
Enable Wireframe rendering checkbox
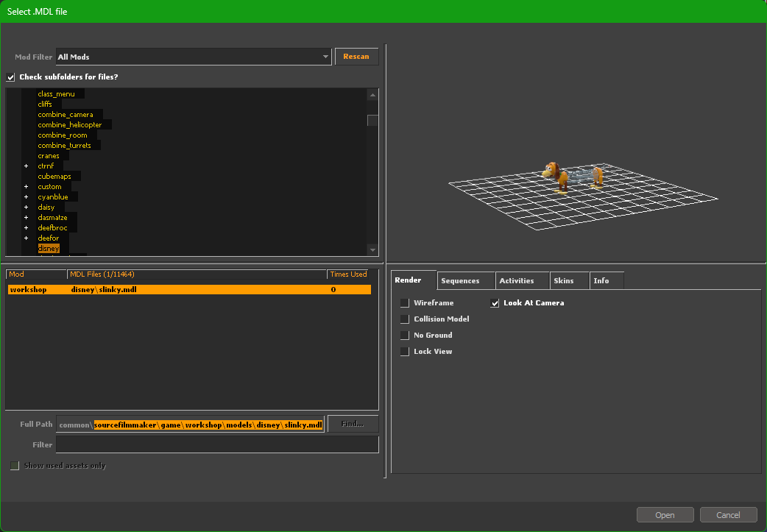click(405, 303)
